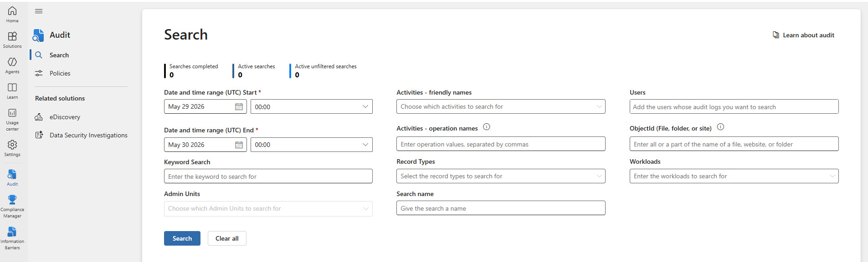The height and width of the screenshot is (262, 868).
Task: Open Agents in the left rail
Action: (12, 65)
